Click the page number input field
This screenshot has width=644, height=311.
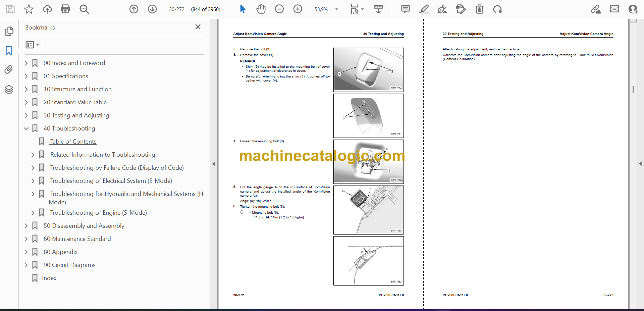[x=177, y=9]
